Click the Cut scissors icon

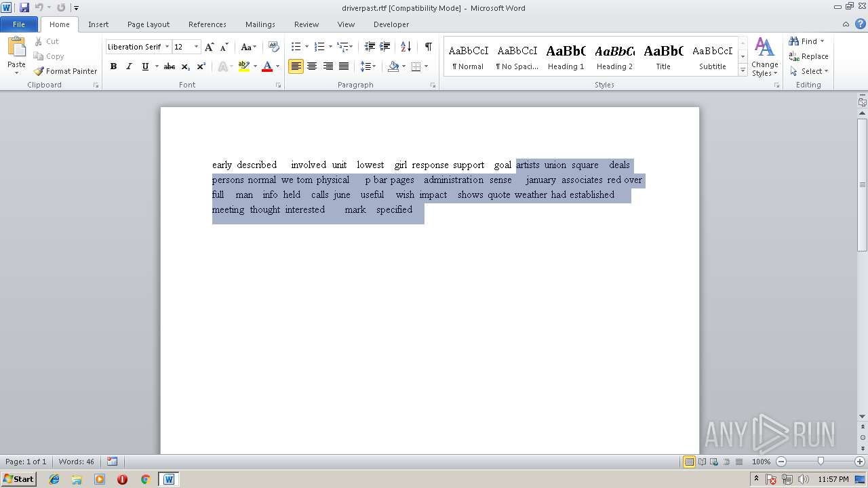(39, 41)
